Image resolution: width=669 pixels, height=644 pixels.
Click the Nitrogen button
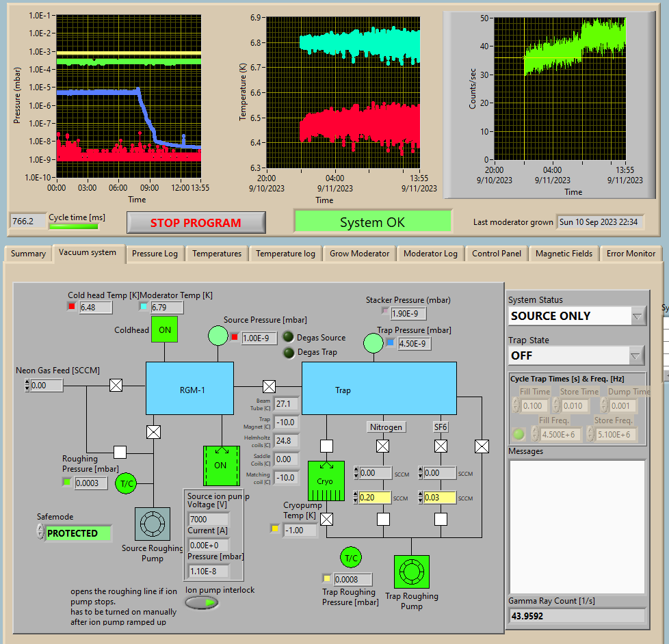click(x=386, y=427)
